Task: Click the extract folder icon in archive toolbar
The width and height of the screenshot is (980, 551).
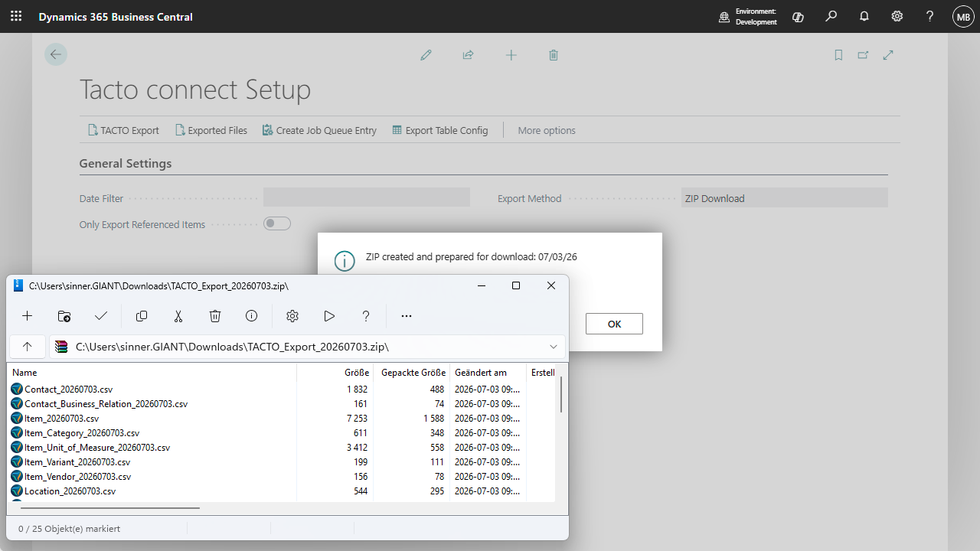Action: click(x=64, y=316)
